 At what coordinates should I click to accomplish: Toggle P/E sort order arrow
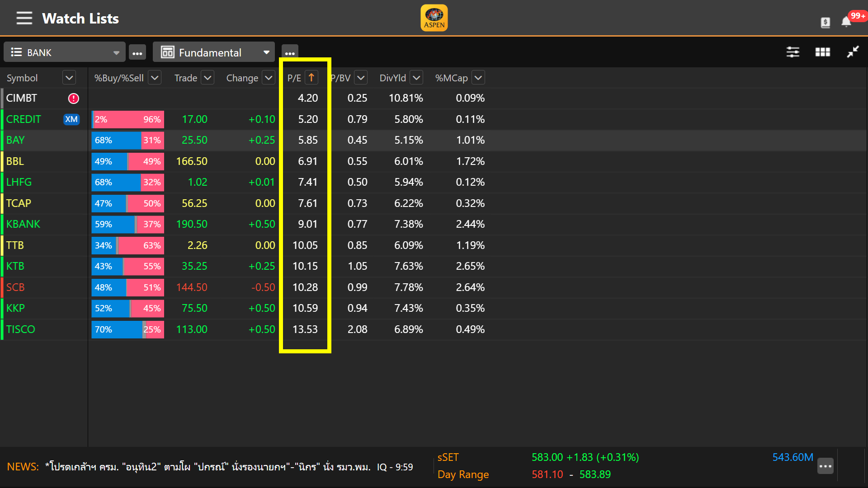tap(311, 78)
